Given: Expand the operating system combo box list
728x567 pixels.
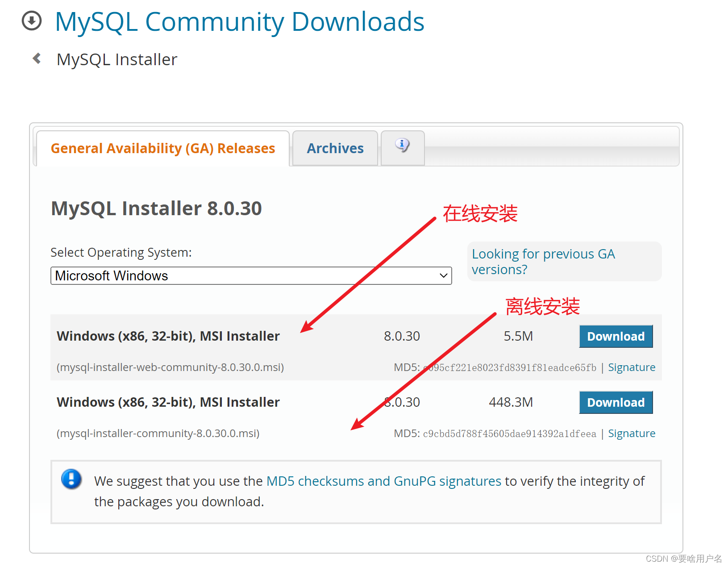Looking at the screenshot, I should tap(251, 275).
